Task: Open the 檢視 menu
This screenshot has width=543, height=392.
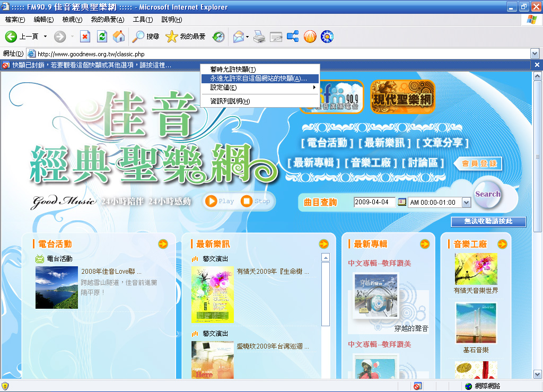Action: tap(72, 20)
